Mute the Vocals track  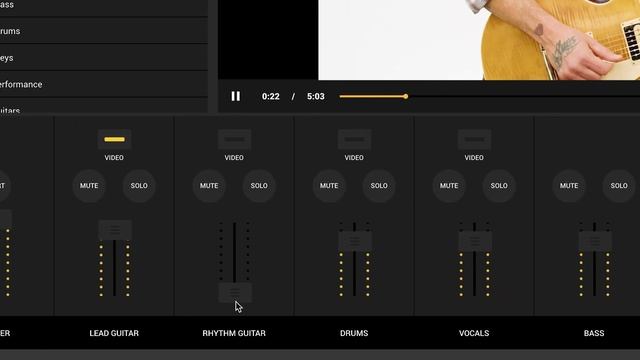pyautogui.click(x=449, y=186)
